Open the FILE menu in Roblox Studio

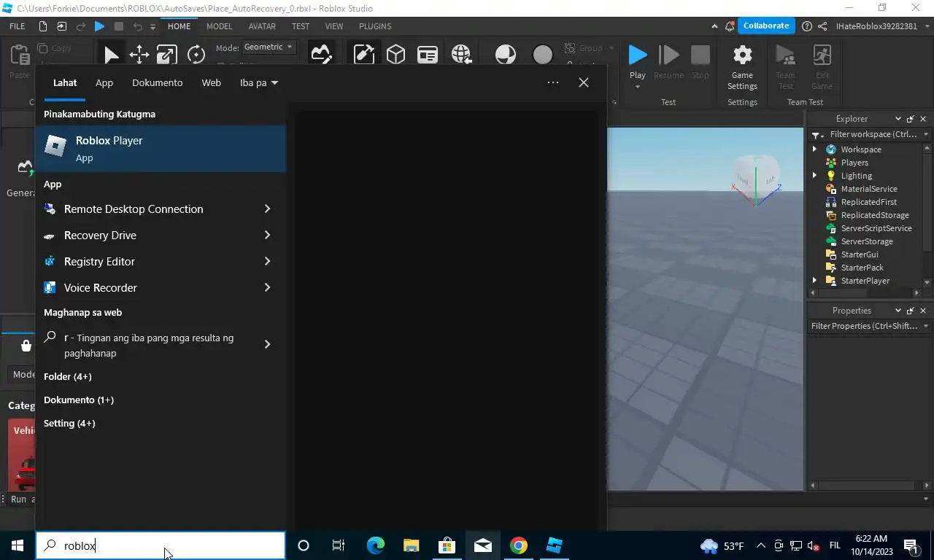[x=18, y=26]
